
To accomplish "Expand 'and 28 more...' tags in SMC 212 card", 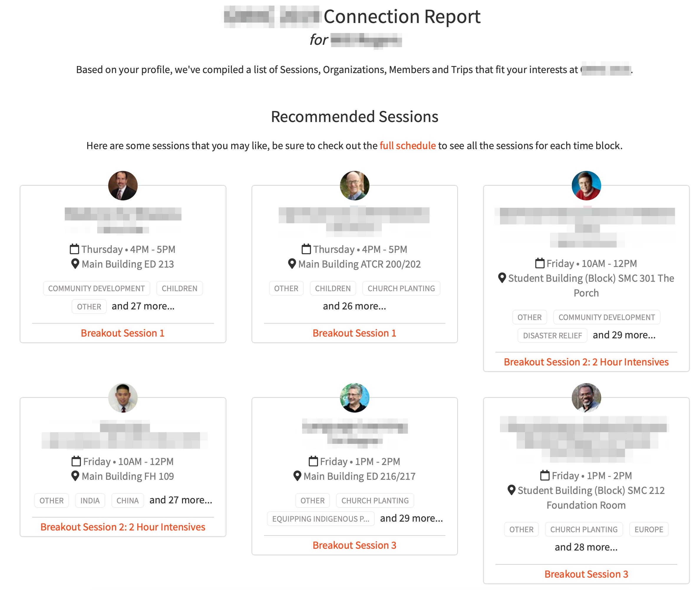I will pos(586,547).
